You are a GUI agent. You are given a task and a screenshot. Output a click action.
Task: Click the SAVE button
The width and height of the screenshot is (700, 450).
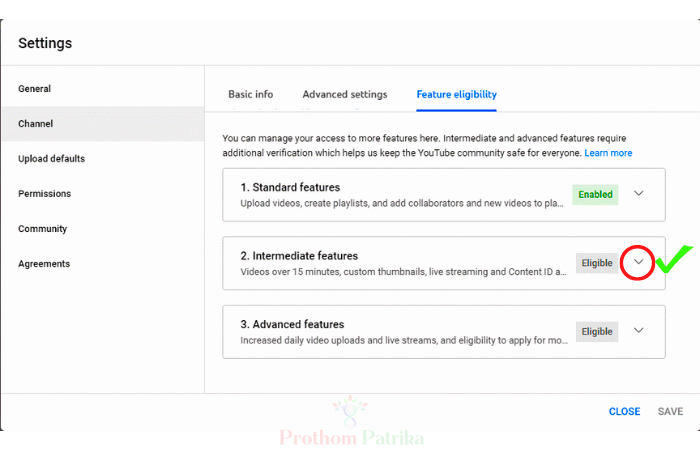point(670,411)
